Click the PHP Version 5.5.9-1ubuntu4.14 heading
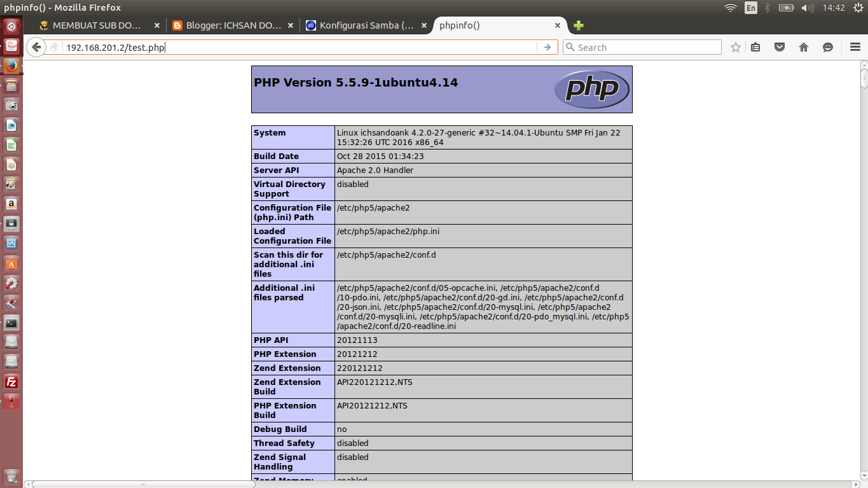This screenshot has height=488, width=868. click(x=356, y=83)
